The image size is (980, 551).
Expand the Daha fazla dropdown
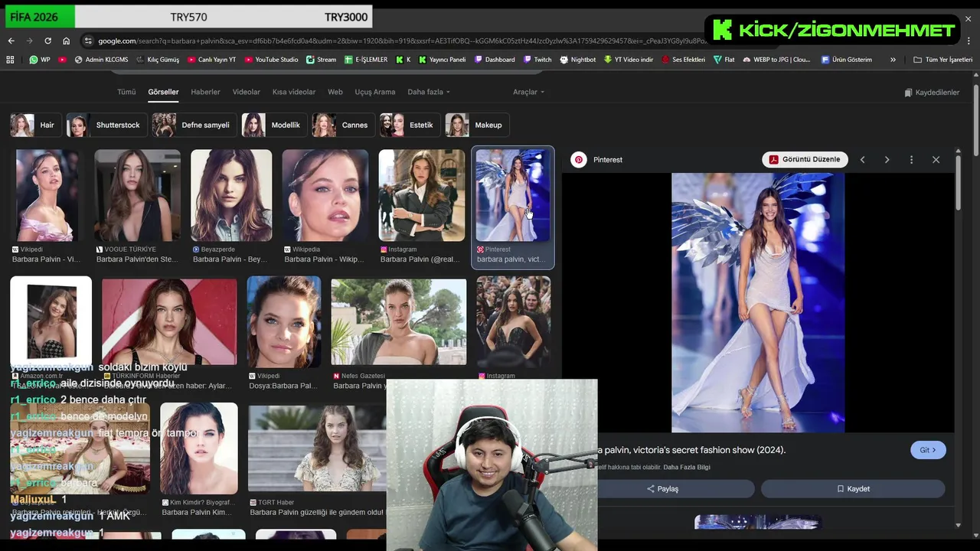[429, 92]
